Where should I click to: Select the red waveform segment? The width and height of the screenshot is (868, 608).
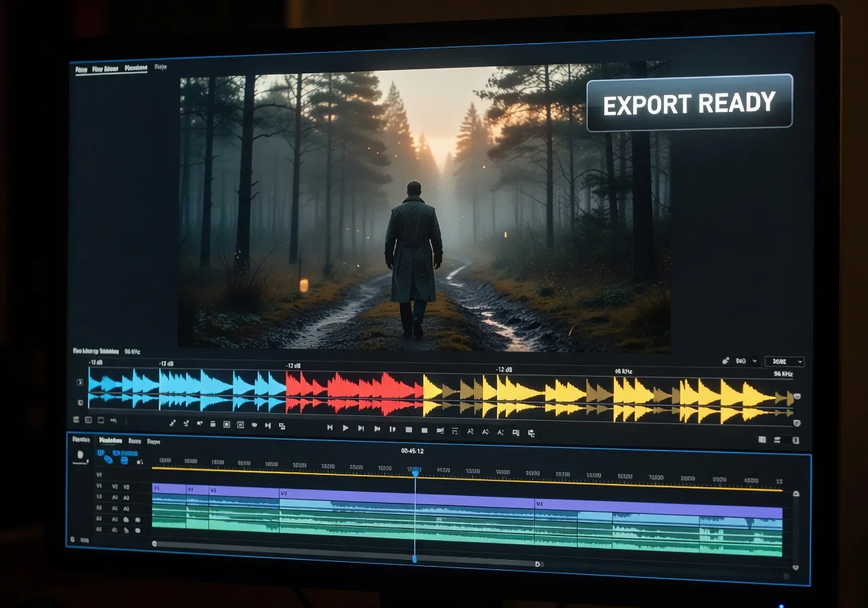[354, 394]
